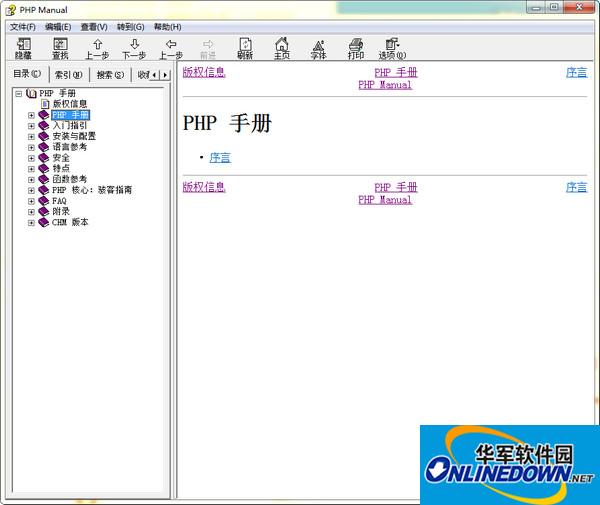This screenshot has height=505, width=600.
Task: Open the 选项 options toolbar icon
Action: click(x=392, y=49)
